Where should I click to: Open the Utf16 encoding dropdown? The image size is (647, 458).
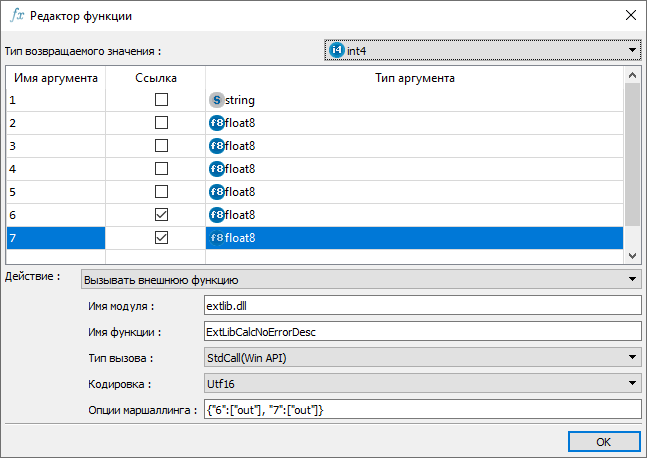pyautogui.click(x=632, y=383)
